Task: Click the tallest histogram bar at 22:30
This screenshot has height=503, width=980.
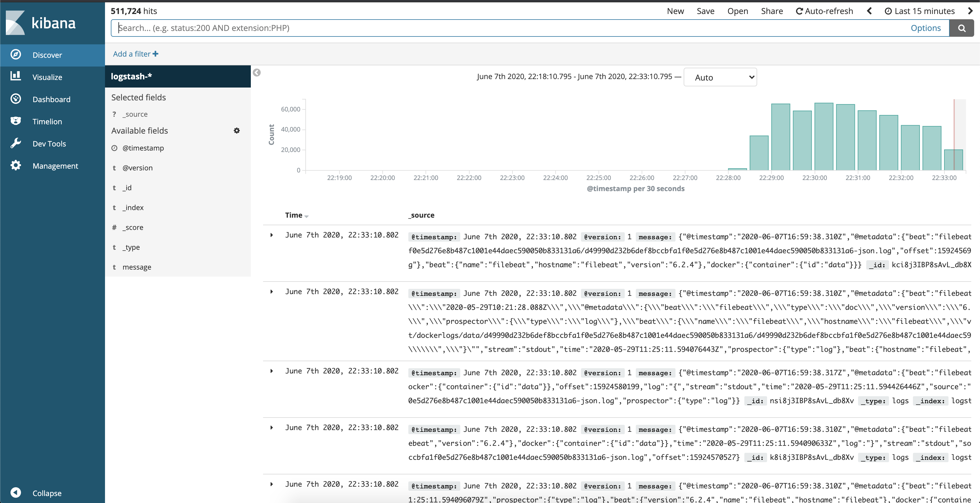Action: tap(824, 137)
